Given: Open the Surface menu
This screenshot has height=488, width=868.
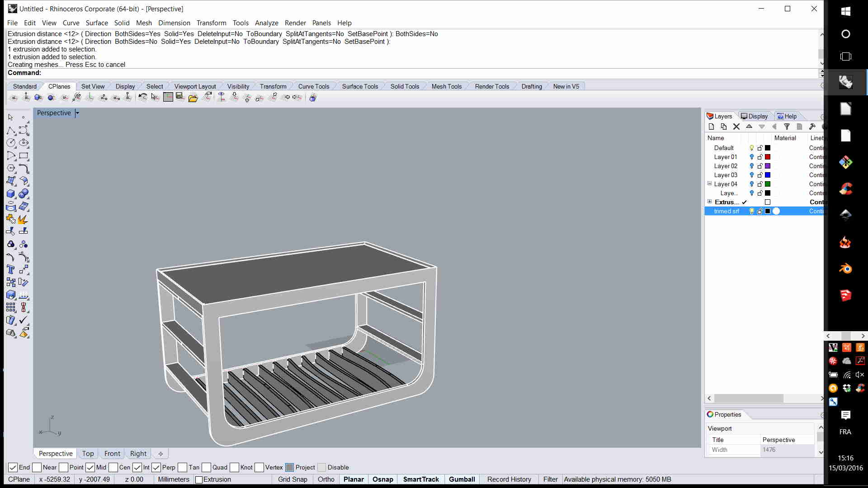Looking at the screenshot, I should (x=97, y=23).
